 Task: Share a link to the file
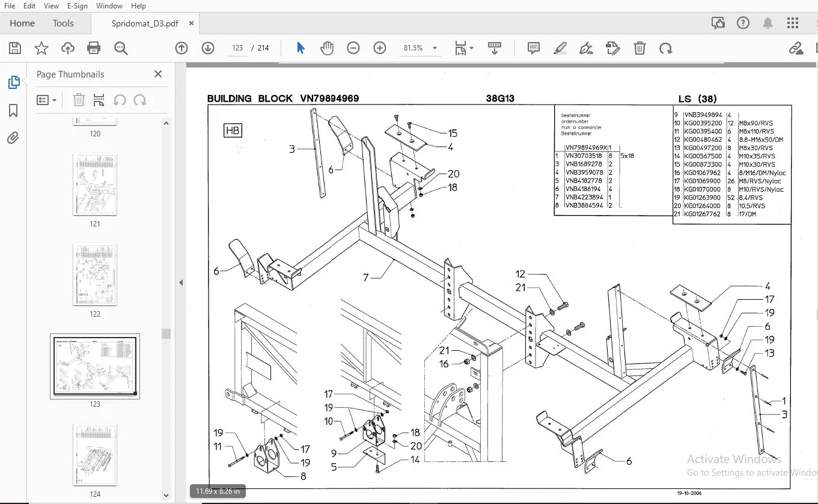pos(796,48)
